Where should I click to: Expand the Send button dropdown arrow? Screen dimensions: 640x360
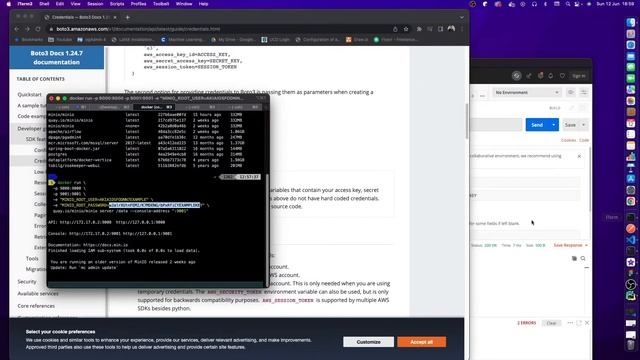[553, 125]
